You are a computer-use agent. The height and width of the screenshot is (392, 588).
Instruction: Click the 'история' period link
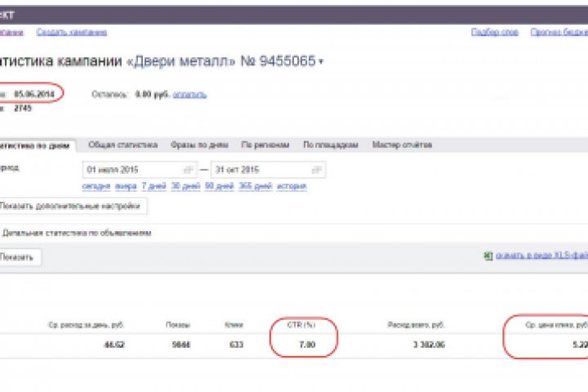[292, 186]
